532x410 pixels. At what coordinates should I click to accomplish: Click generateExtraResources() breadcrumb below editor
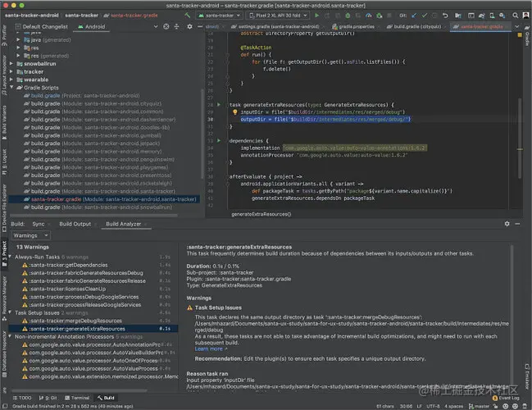[261, 214]
